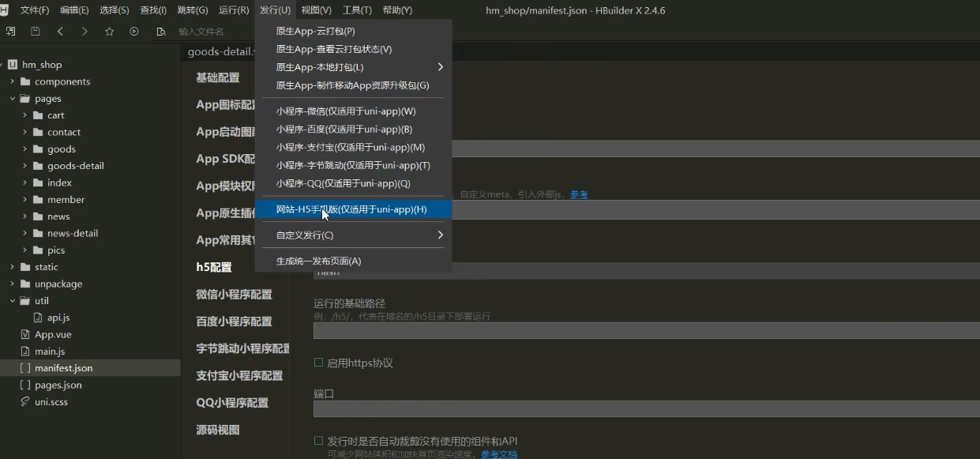This screenshot has height=459, width=980.
Task: Click the 运行的基础路径 input field
Action: (x=646, y=330)
